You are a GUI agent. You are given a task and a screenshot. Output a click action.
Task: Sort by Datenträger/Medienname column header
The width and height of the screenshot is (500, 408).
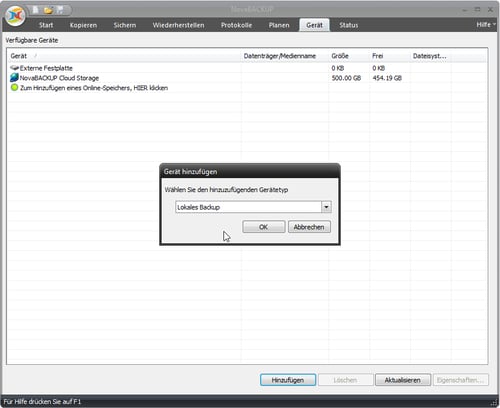click(285, 56)
